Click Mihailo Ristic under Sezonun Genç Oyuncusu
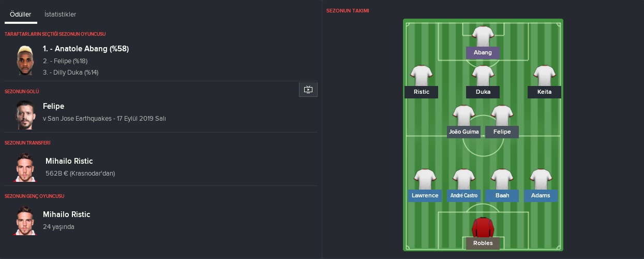This screenshot has height=259, width=644. (67, 214)
